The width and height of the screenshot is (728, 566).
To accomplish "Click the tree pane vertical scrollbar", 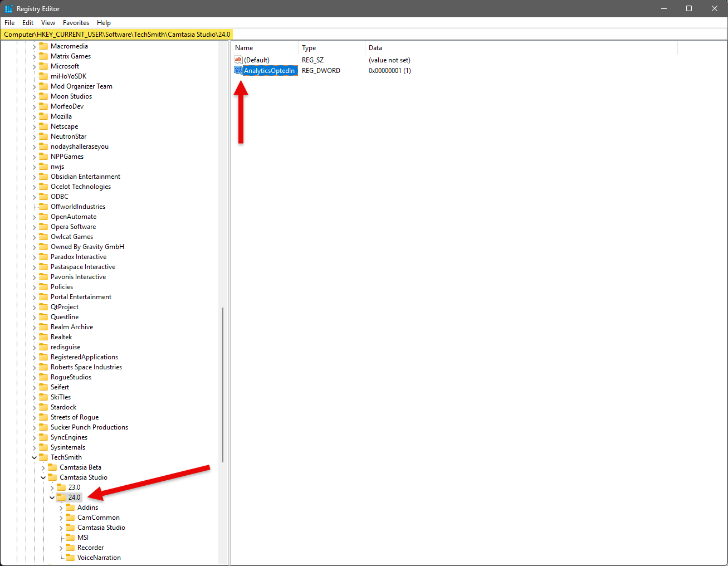I will coord(223,384).
